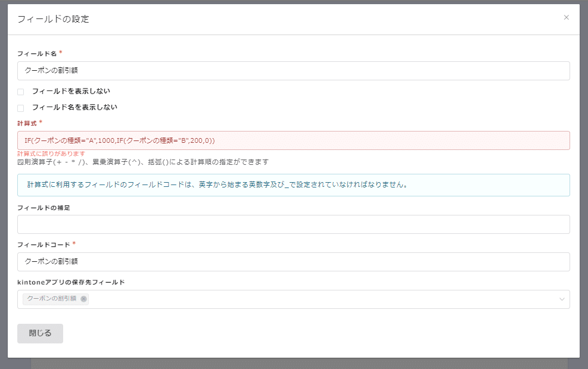Click the 計算式 formula input field
This screenshot has width=588, height=369.
(294, 140)
